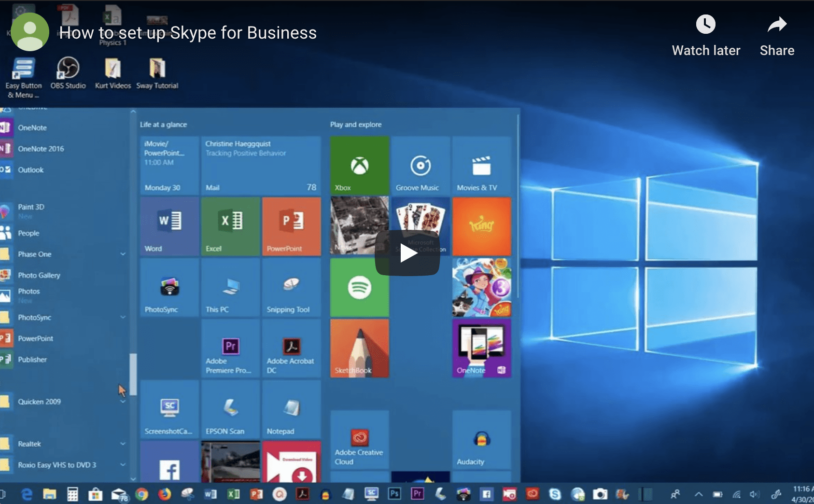This screenshot has width=814, height=504.
Task: Open the Mail tile showing 78
Action: 261,166
